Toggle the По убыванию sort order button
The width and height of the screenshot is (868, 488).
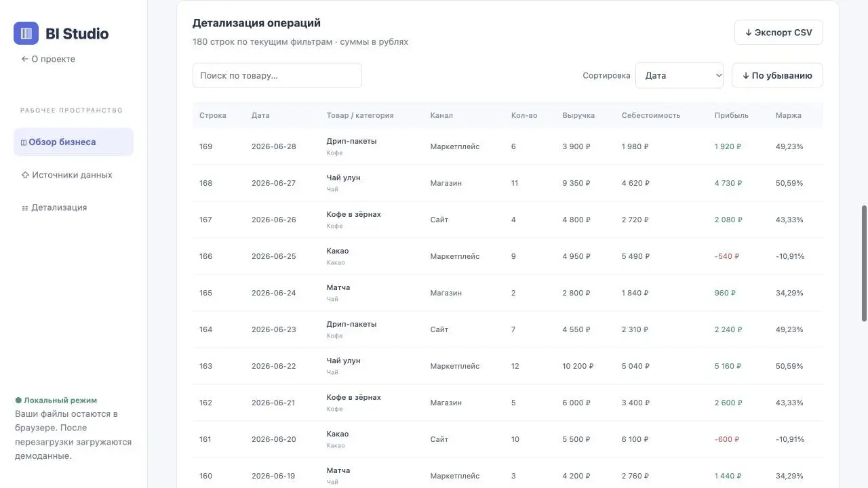777,75
